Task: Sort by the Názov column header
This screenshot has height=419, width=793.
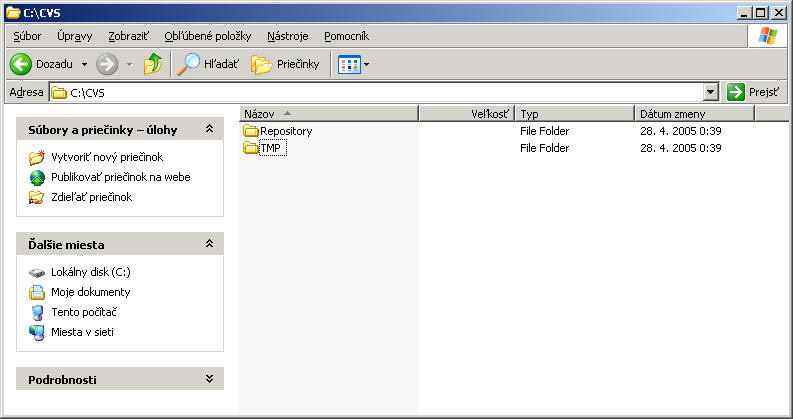Action: 329,114
